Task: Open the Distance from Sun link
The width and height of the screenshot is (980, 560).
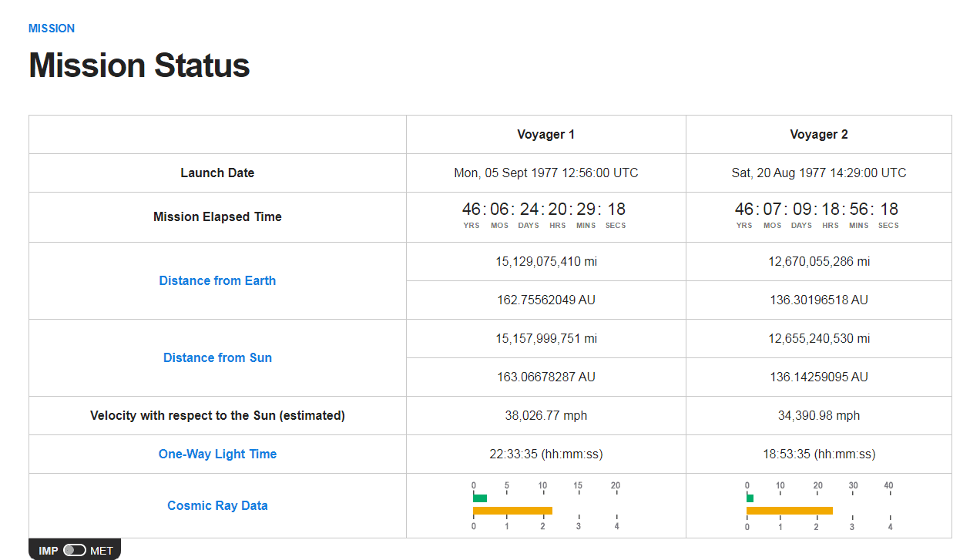Action: coord(217,357)
